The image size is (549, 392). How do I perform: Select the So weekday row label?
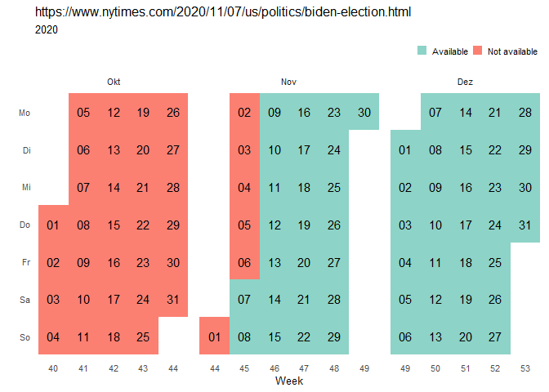click(x=25, y=336)
